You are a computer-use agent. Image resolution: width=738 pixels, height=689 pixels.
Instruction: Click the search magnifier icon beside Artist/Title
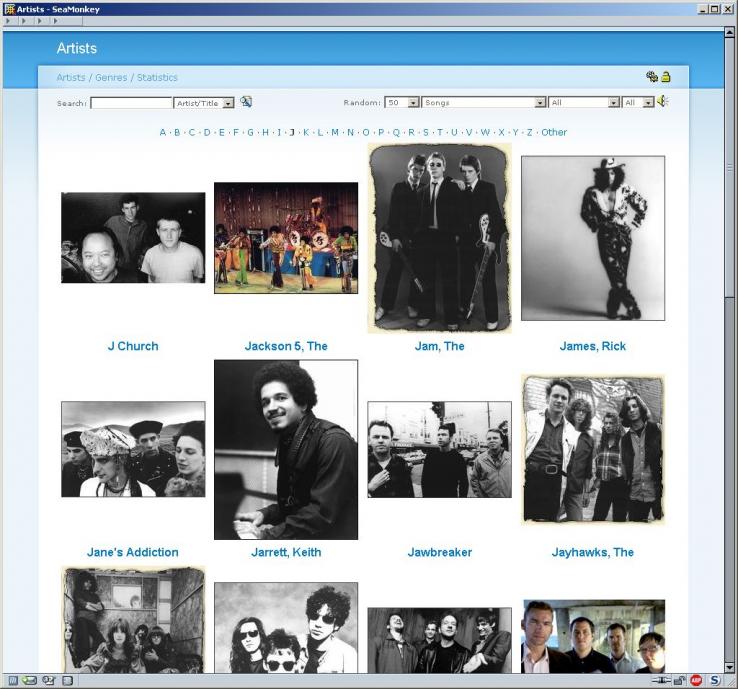(x=246, y=102)
